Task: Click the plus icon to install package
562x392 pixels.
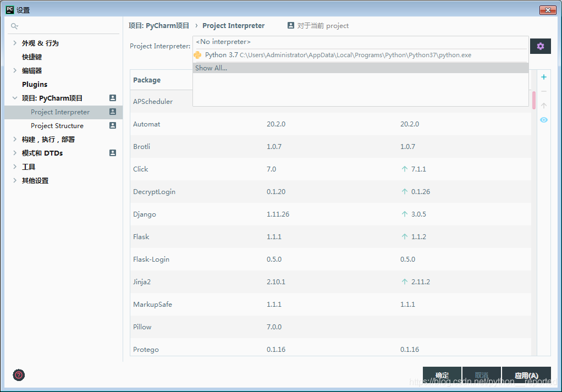Action: [544, 77]
